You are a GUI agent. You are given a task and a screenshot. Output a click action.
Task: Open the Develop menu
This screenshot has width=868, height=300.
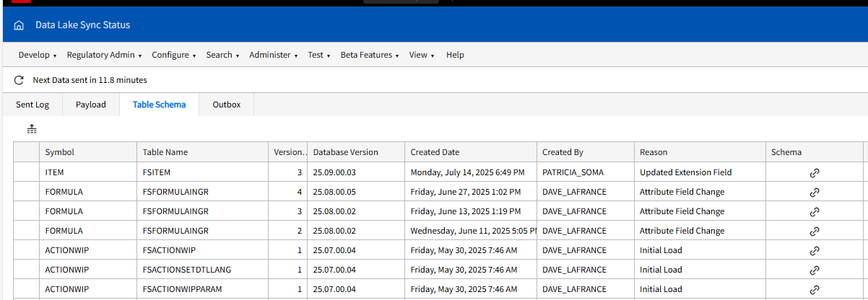pyautogui.click(x=38, y=55)
